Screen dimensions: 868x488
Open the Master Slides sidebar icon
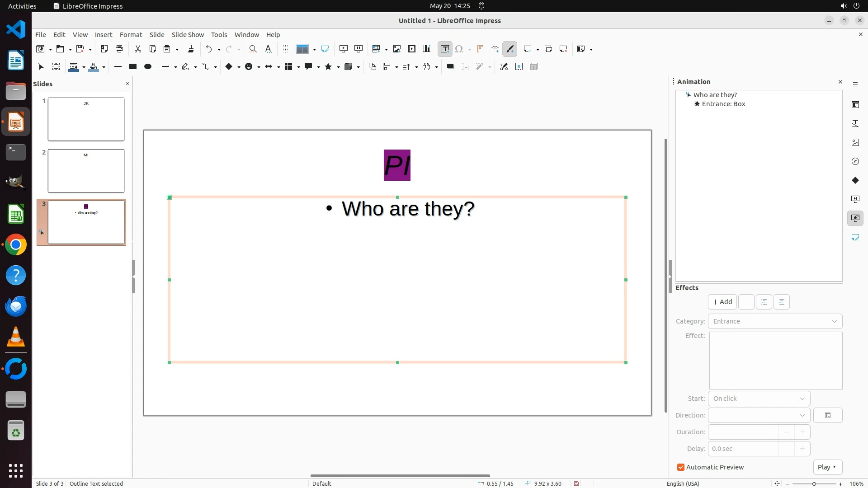pyautogui.click(x=855, y=237)
